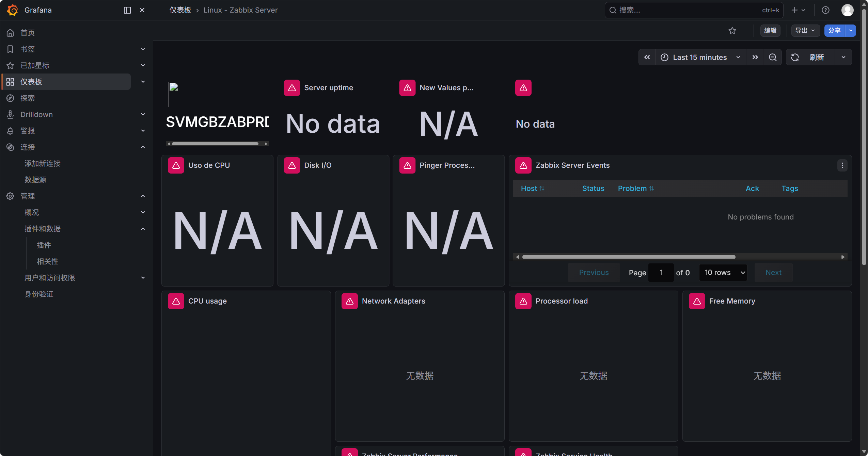Open the 警报 alerting menu item
Viewport: 868px width, 456px height.
[28, 131]
